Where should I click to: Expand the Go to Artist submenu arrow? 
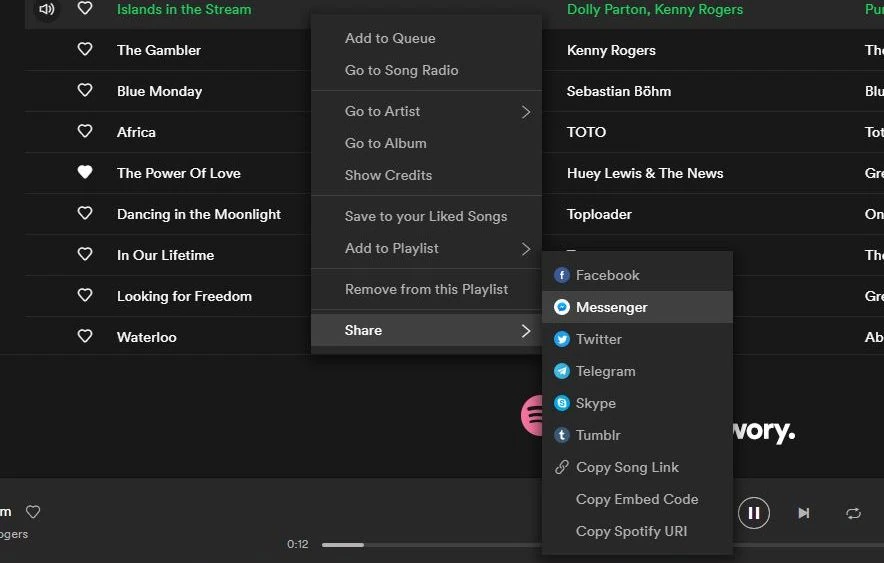click(x=526, y=112)
